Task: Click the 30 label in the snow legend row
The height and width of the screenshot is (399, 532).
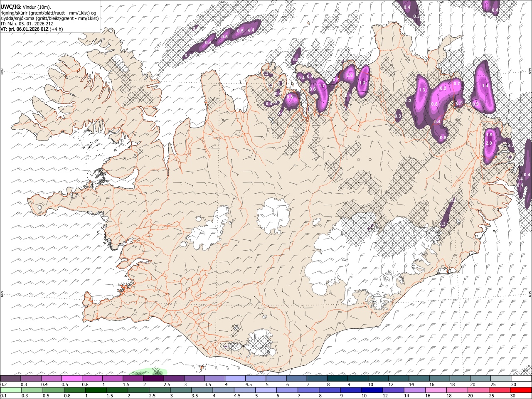Action: point(513,384)
